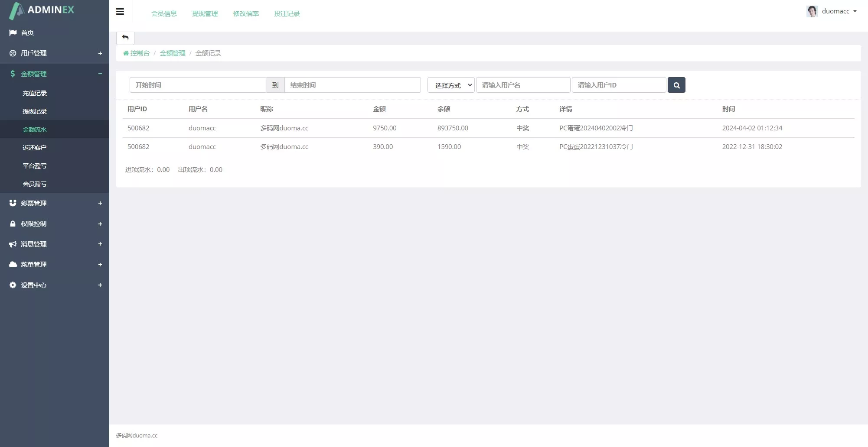Click the 多码网duoma.cc footer link
The width and height of the screenshot is (868, 447).
point(137,435)
